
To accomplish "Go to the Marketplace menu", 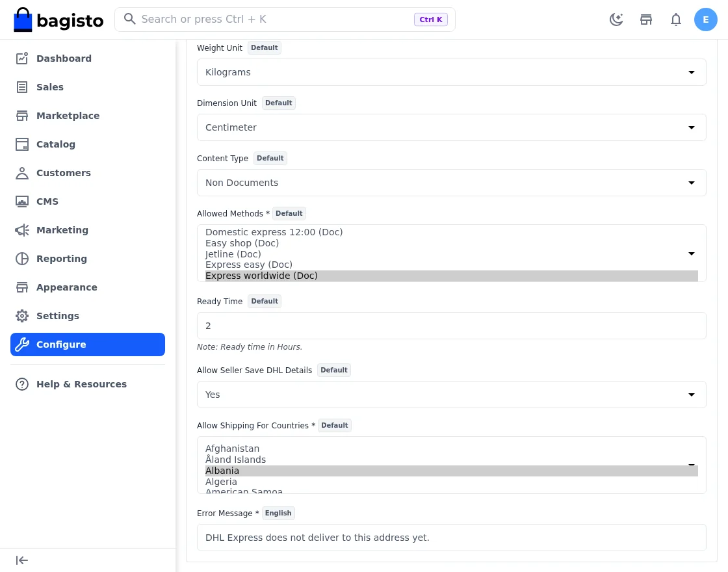I will (x=87, y=116).
